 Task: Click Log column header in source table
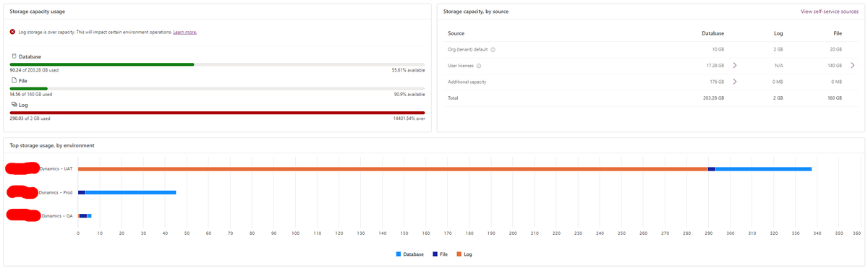(x=778, y=33)
